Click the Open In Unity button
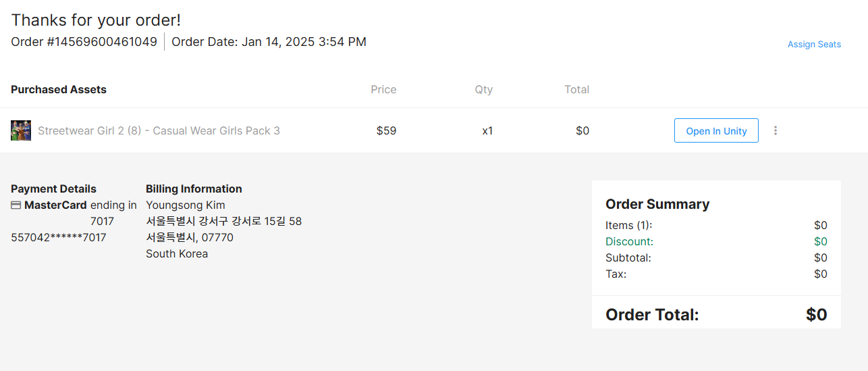 (x=716, y=131)
